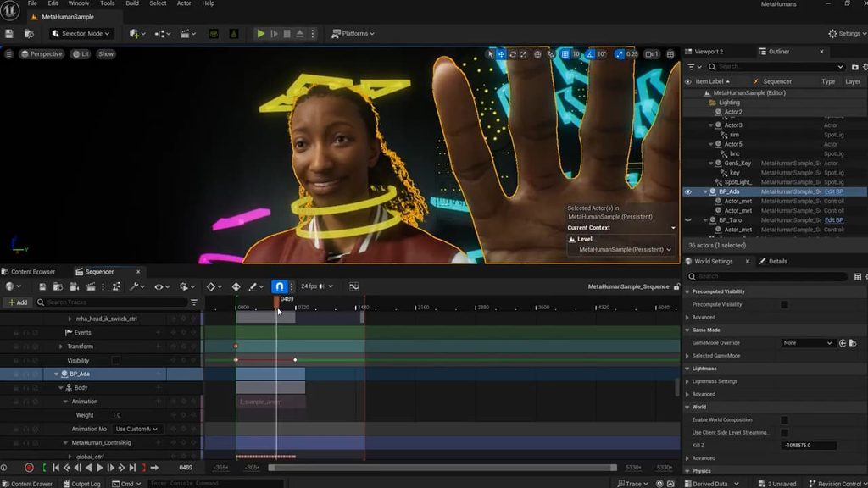Jump to the sequence start
Image resolution: width=868 pixels, height=488 pixels.
(x=56, y=468)
